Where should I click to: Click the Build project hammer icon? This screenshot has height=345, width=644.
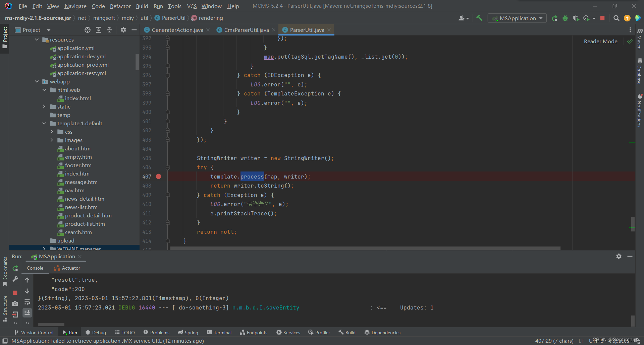[479, 18]
